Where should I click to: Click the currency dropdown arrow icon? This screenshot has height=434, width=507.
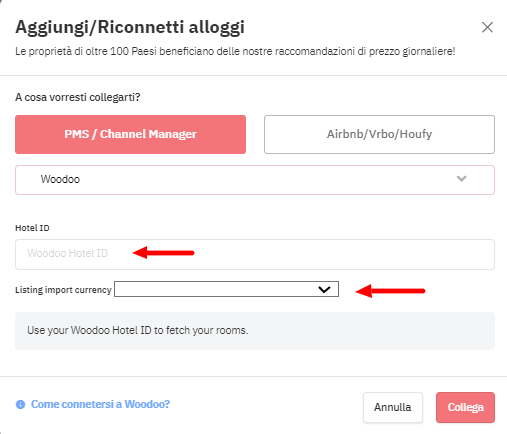[324, 289]
